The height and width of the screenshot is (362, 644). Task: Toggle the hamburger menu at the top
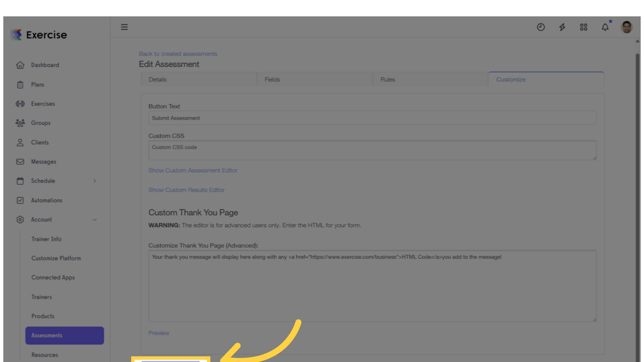(x=124, y=27)
